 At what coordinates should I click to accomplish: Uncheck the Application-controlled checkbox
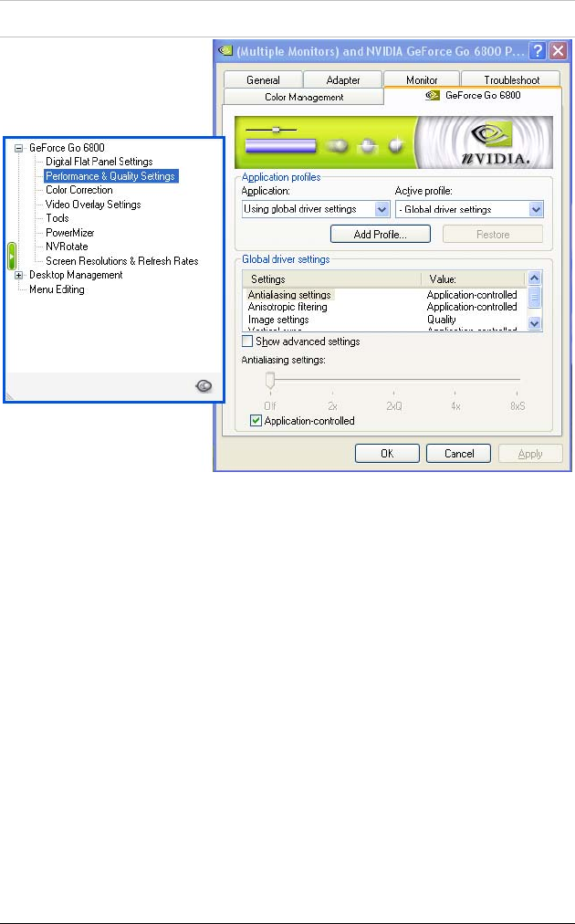pyautogui.click(x=256, y=421)
